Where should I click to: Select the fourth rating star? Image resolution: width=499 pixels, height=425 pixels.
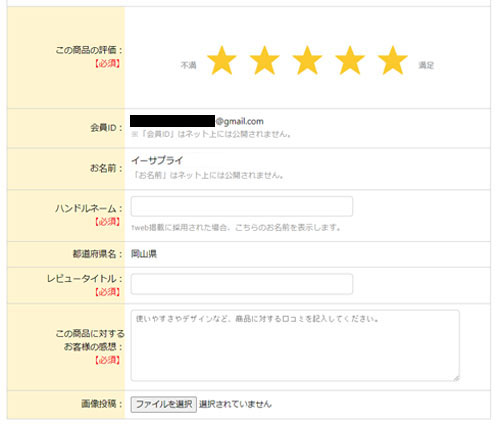point(350,60)
